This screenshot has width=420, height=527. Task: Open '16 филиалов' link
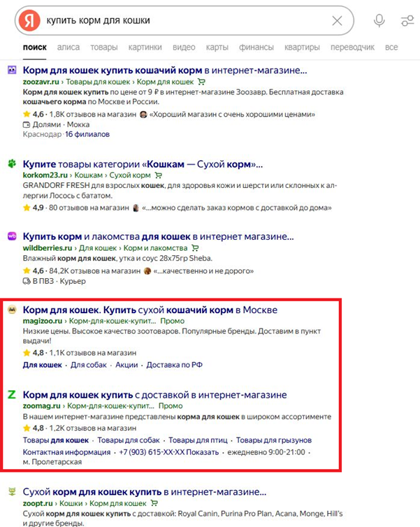coord(87,134)
